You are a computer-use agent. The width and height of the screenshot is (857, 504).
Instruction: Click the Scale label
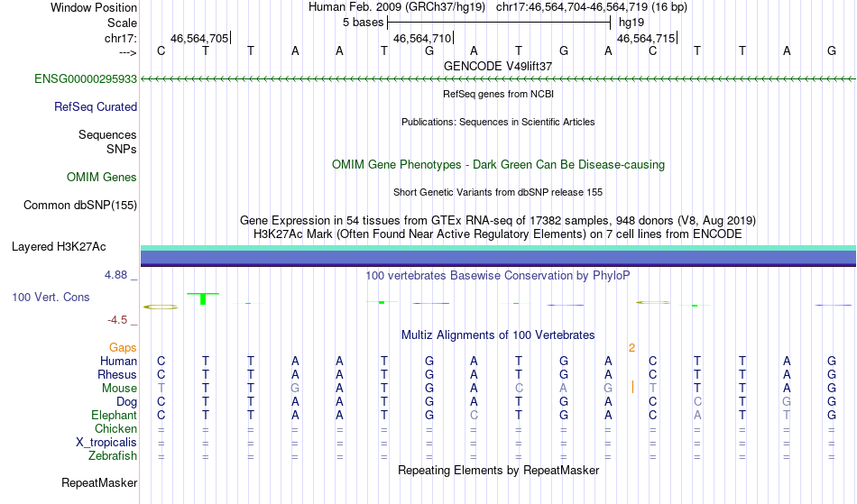pyautogui.click(x=122, y=23)
